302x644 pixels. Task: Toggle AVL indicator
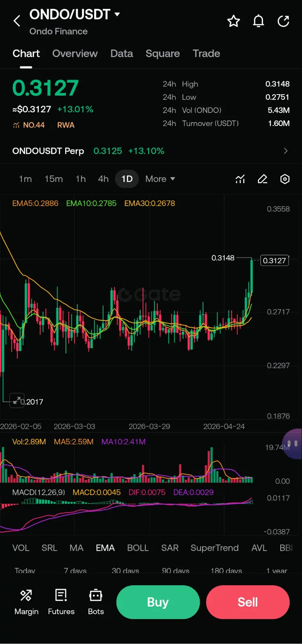[259, 548]
